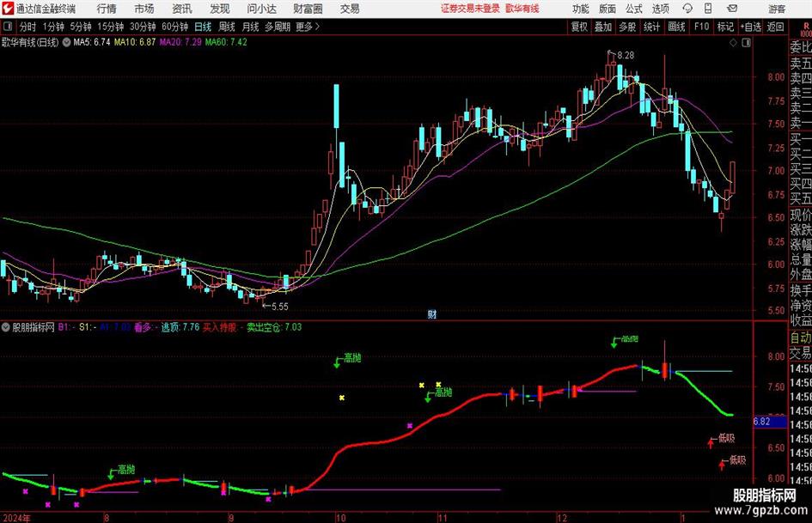Open the F10 company info button

click(x=702, y=27)
